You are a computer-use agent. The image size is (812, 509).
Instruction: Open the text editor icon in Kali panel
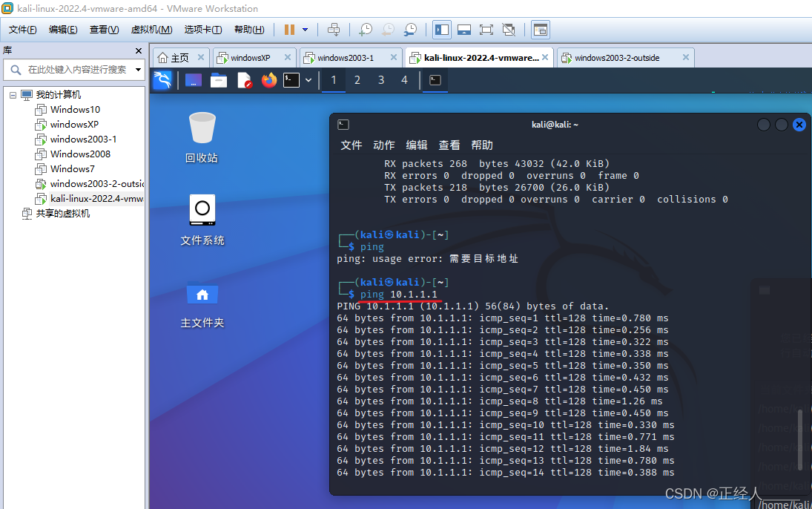point(245,80)
